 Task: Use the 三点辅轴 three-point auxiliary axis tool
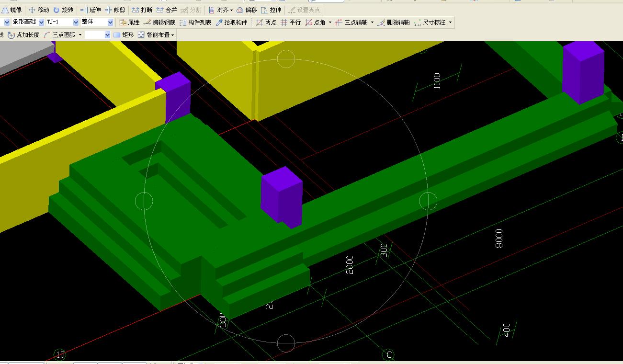click(351, 22)
